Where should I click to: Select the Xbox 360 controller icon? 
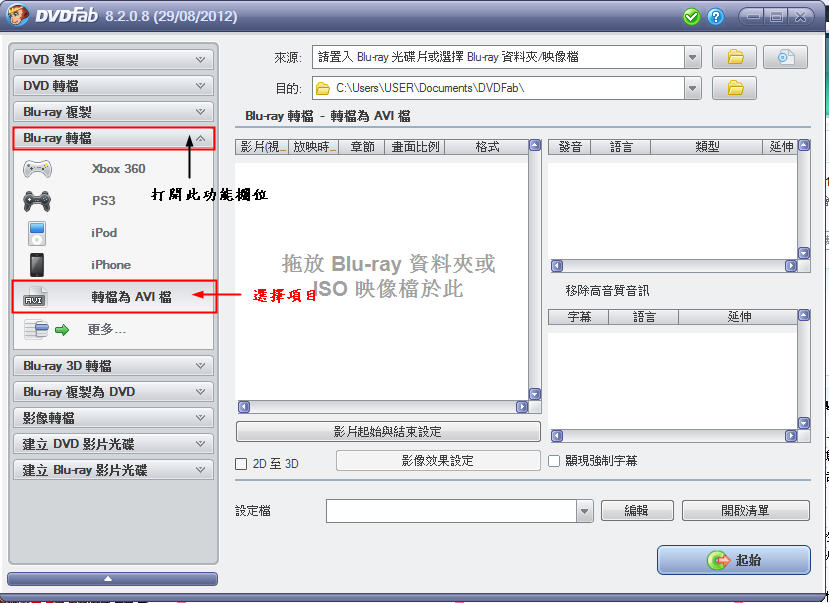coord(37,169)
